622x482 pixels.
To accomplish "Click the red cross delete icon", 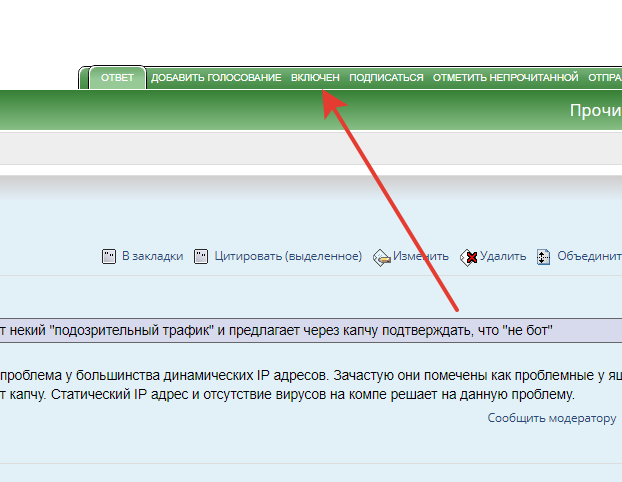I will 468,257.
